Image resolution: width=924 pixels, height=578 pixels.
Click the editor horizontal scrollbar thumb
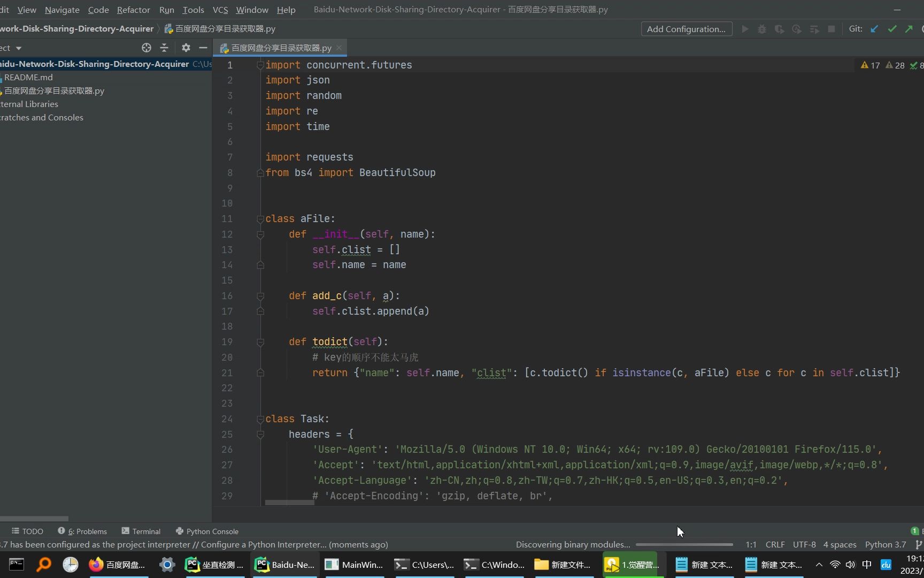(x=289, y=503)
